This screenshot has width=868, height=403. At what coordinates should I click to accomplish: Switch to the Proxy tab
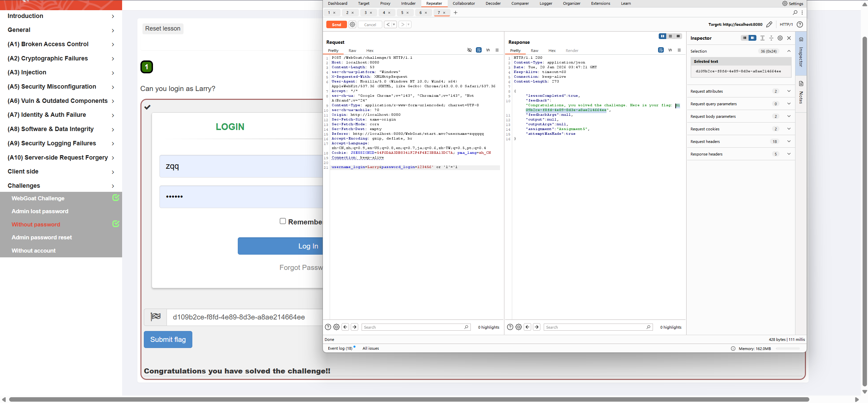point(385,3)
